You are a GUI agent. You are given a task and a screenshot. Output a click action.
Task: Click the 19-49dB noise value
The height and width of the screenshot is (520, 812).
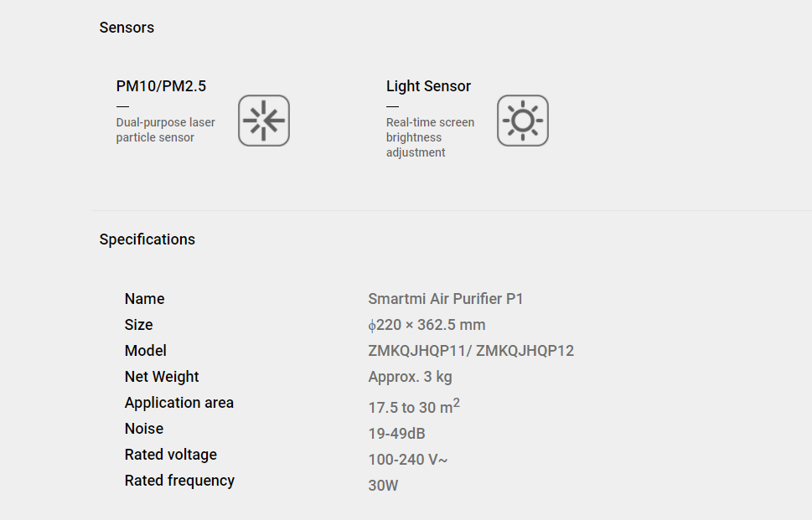tap(396, 434)
